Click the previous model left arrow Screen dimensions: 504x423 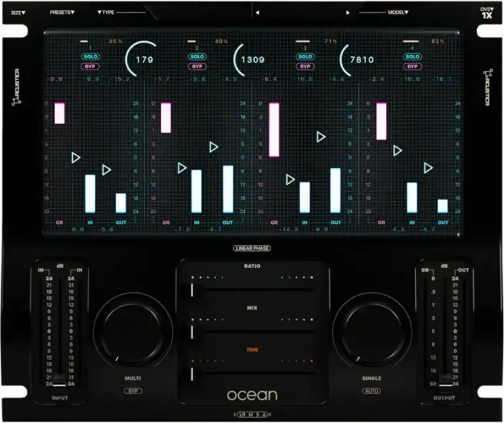point(257,13)
